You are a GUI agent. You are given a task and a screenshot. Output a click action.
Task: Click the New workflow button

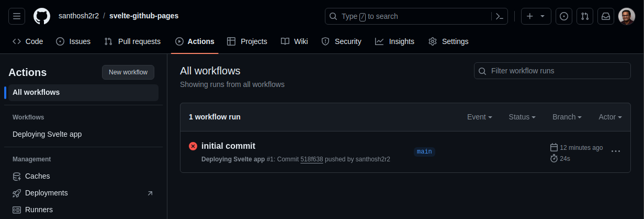click(x=128, y=72)
